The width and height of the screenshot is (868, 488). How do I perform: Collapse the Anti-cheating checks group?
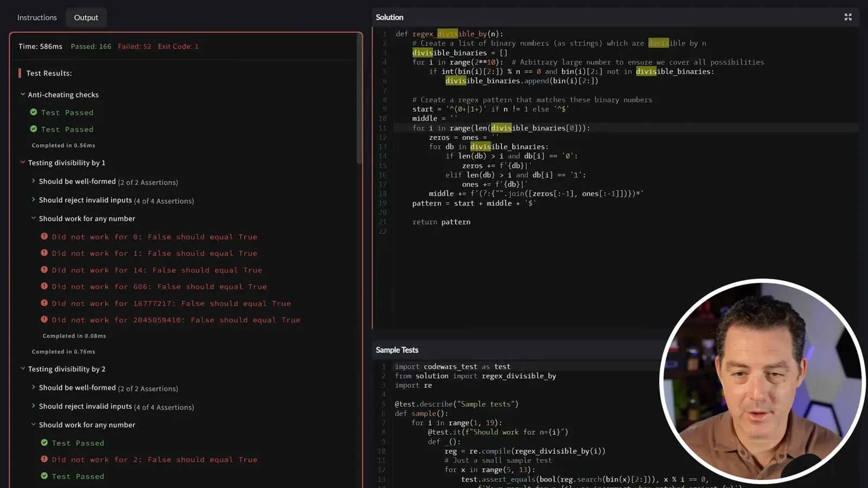23,94
